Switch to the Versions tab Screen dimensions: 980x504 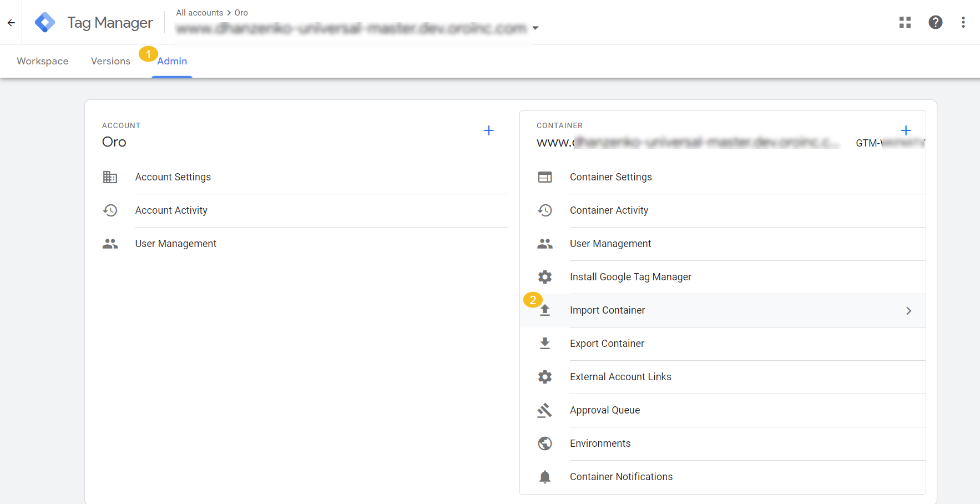(x=110, y=61)
